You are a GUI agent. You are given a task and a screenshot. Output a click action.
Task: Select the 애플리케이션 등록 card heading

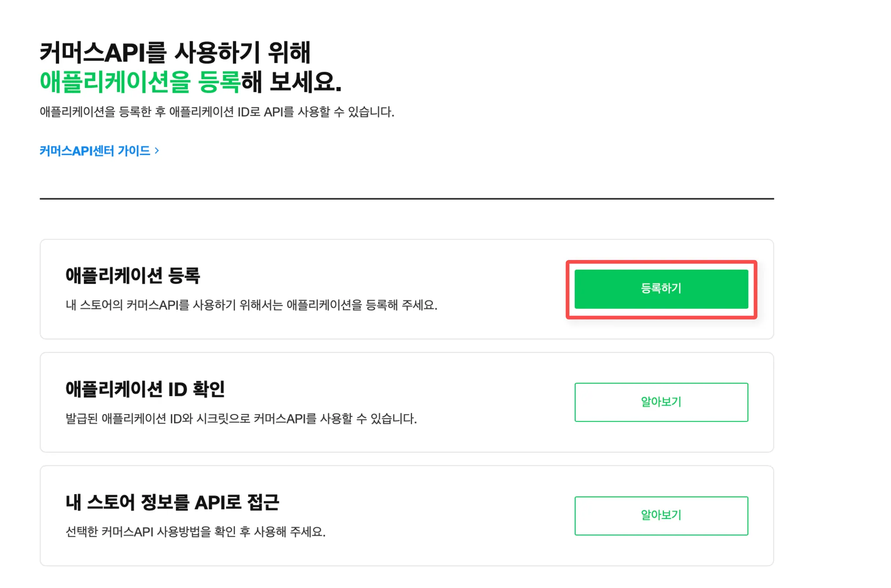pyautogui.click(x=133, y=276)
